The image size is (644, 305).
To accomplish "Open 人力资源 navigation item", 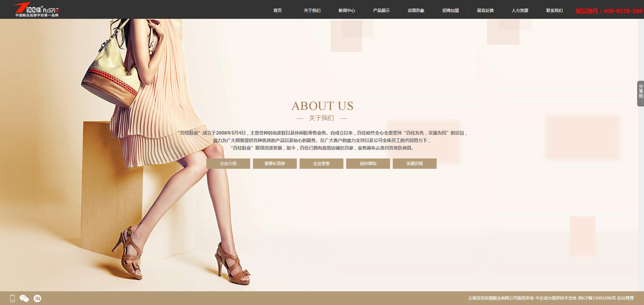I will 520,11.
